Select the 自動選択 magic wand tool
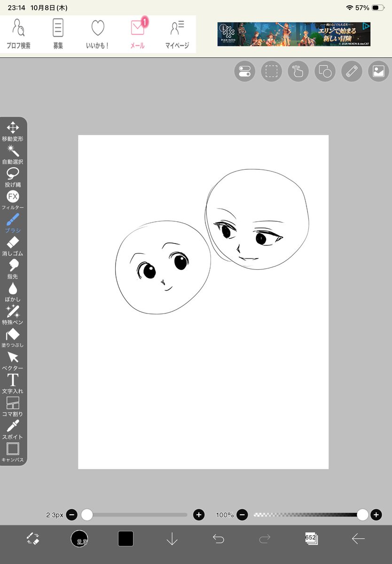 (13, 154)
